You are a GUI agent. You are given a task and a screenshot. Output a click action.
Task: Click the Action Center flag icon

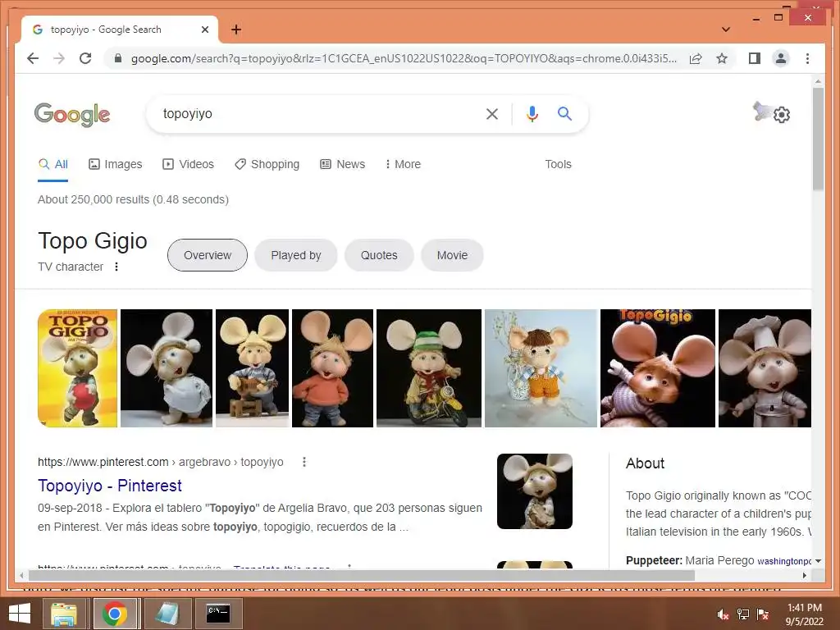[763, 614]
